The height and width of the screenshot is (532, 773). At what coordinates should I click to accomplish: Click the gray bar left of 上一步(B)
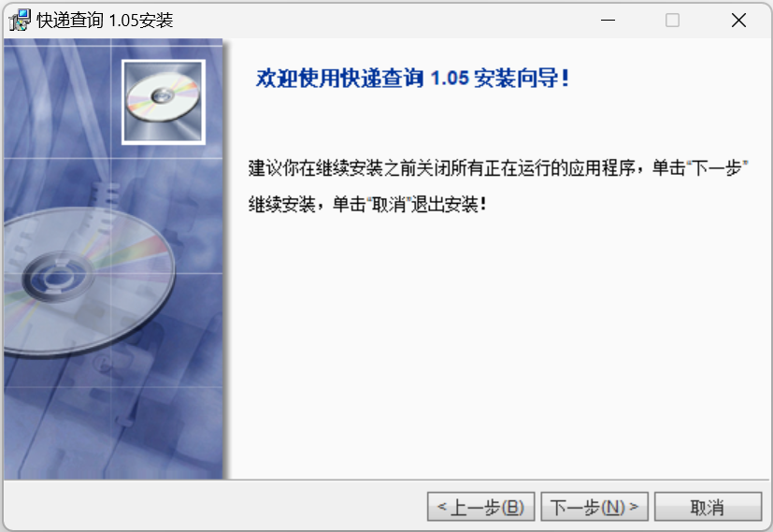(214, 507)
